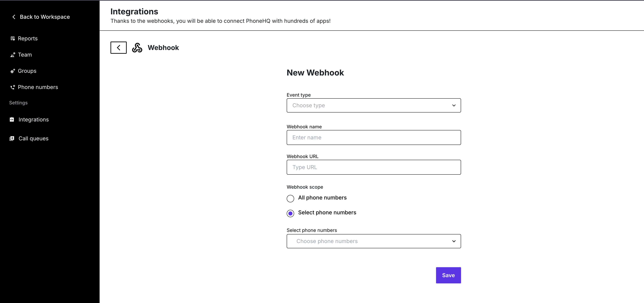Click the Call queues icon

coord(12,138)
